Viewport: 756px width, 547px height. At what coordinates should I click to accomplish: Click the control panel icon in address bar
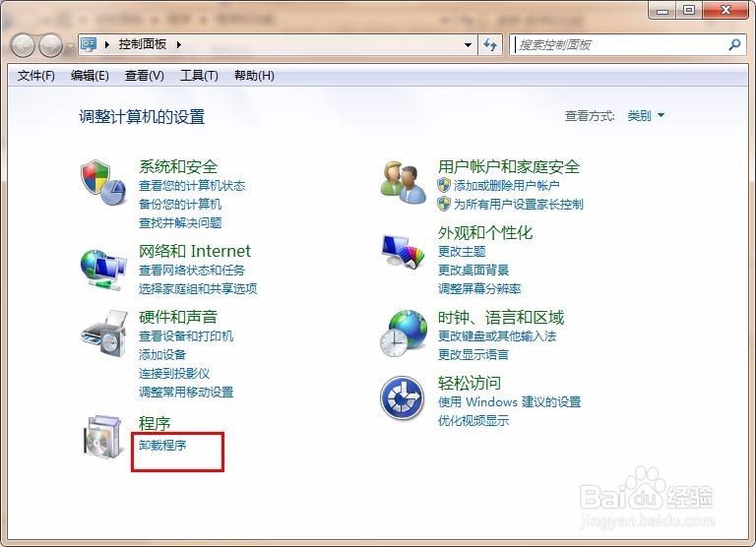89,44
